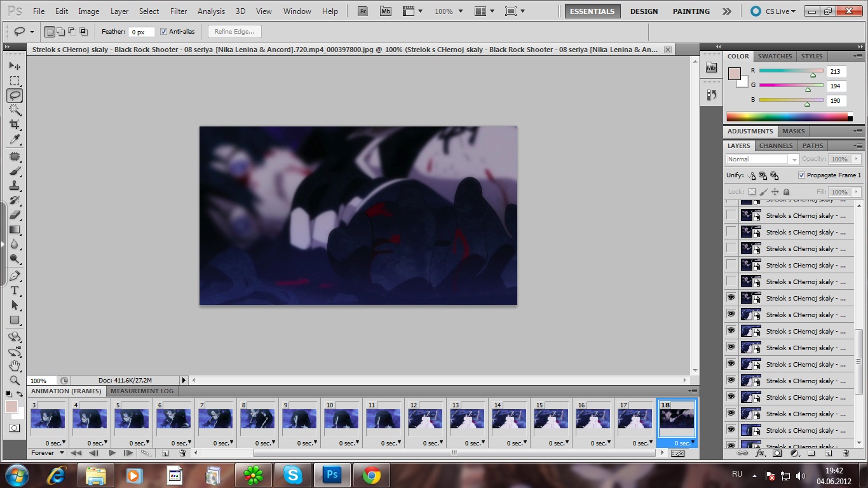The width and height of the screenshot is (868, 488).
Task: Select the Rectangular Marquee tool
Action: click(x=15, y=81)
